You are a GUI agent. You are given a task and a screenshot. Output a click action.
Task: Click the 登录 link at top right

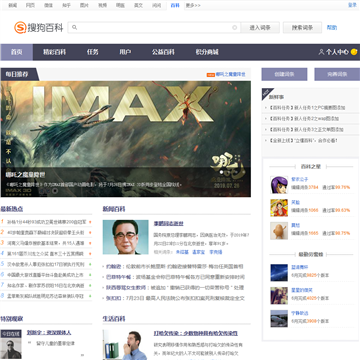pyautogui.click(x=352, y=5)
